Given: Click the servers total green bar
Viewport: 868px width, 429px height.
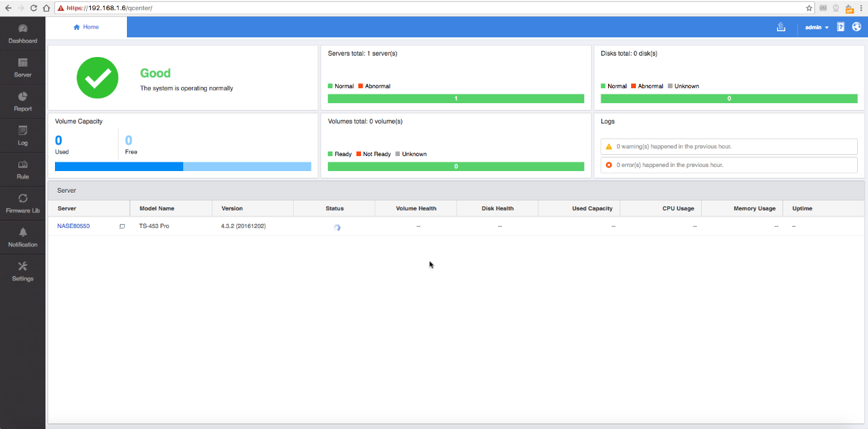Looking at the screenshot, I should click(x=456, y=98).
